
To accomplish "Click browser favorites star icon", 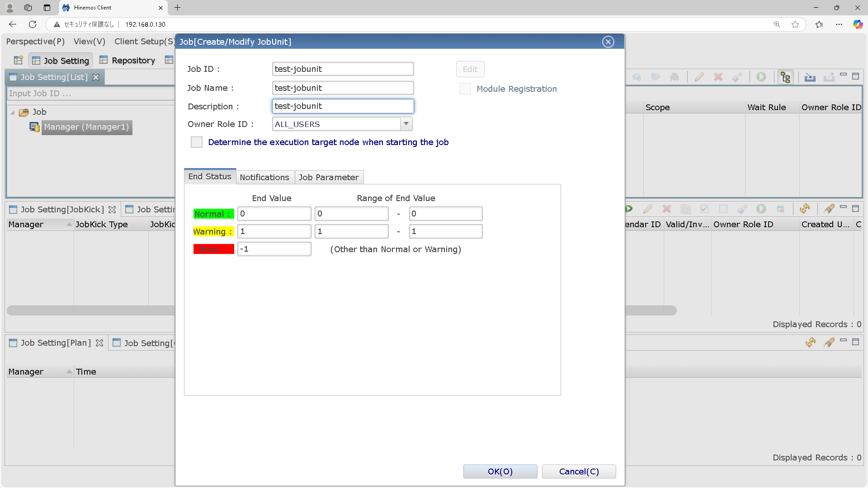I will (x=795, y=24).
